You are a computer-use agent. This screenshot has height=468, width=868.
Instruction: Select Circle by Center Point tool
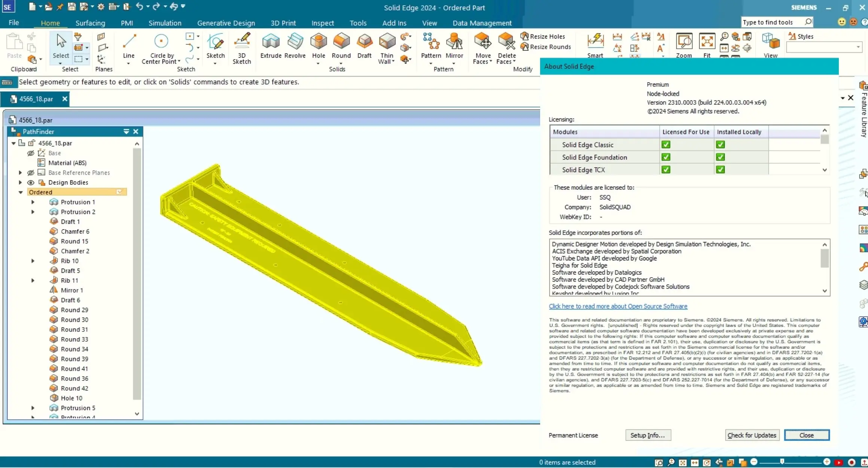click(161, 48)
